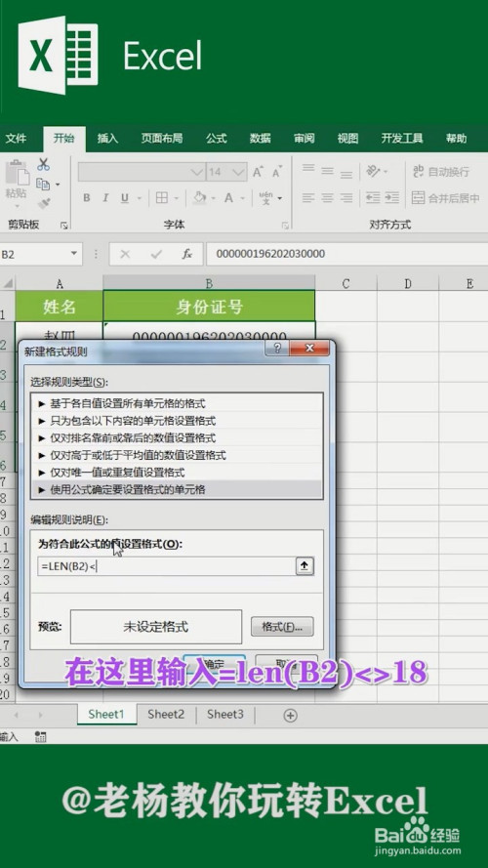Switch to the 数据 ribbon tab
488x868 pixels.
260,139
